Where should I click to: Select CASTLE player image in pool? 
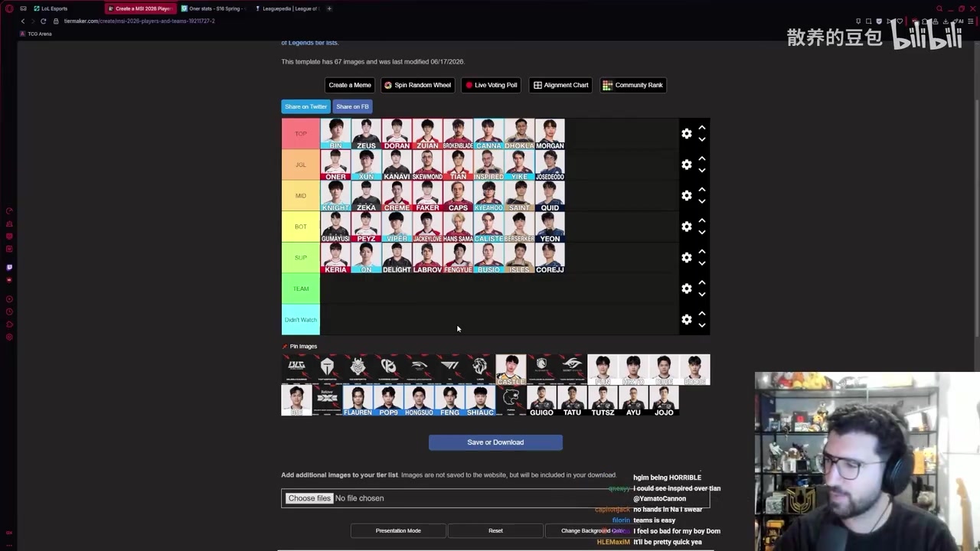(x=511, y=370)
